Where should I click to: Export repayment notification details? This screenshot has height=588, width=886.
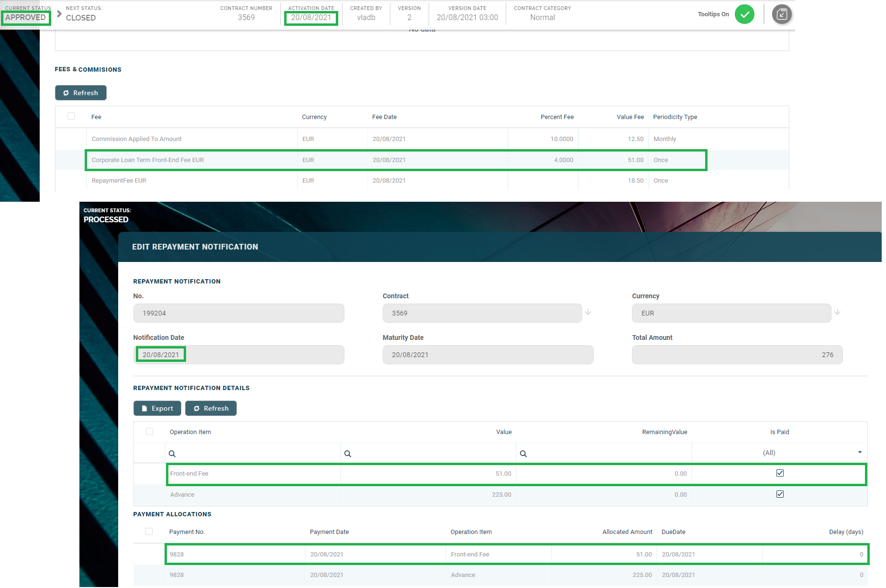[157, 408]
